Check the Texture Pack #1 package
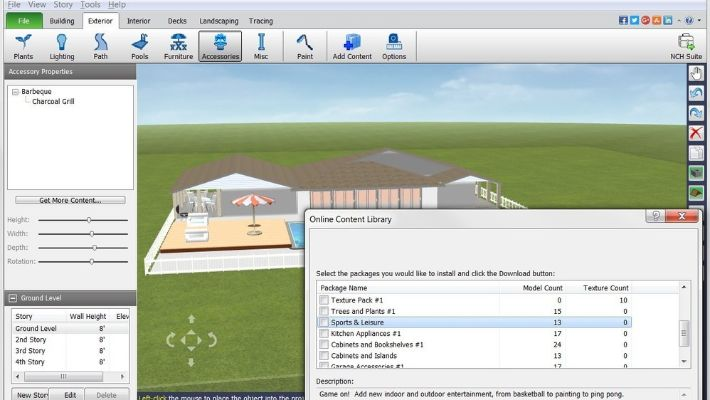Image resolution: width=710 pixels, height=400 pixels. point(323,300)
